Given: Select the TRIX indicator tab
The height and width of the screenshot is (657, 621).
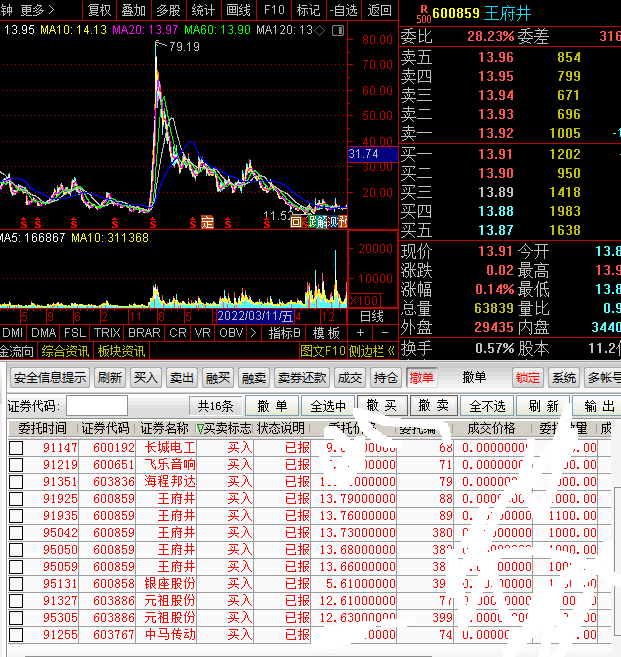Looking at the screenshot, I should [107, 333].
